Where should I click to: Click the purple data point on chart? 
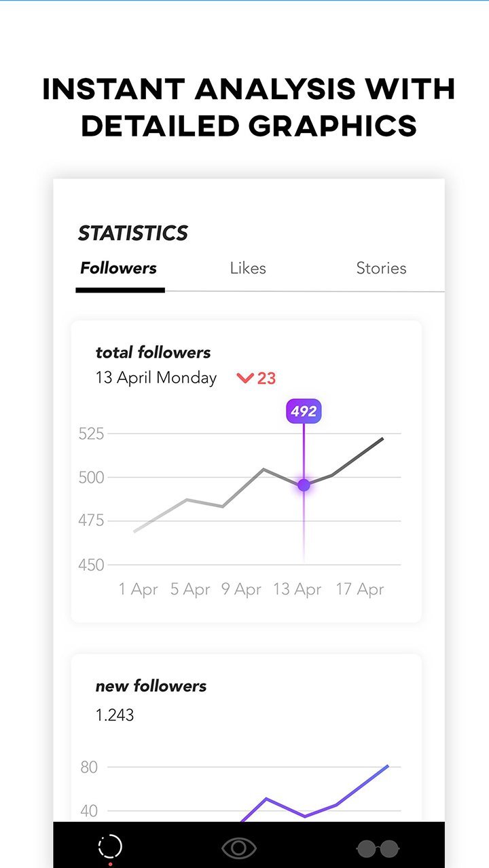point(304,485)
